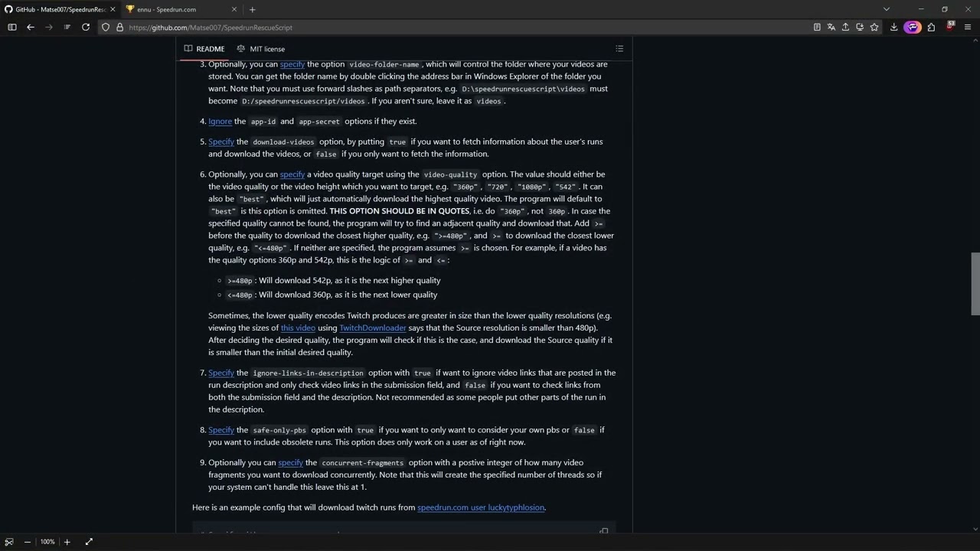Click the site security padlock icon
Image resolution: width=980 pixels, height=551 pixels.
(x=118, y=27)
